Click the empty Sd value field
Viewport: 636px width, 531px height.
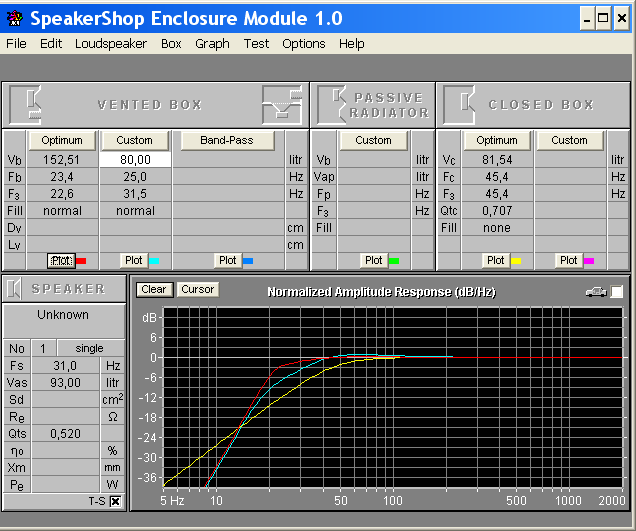click(65, 400)
